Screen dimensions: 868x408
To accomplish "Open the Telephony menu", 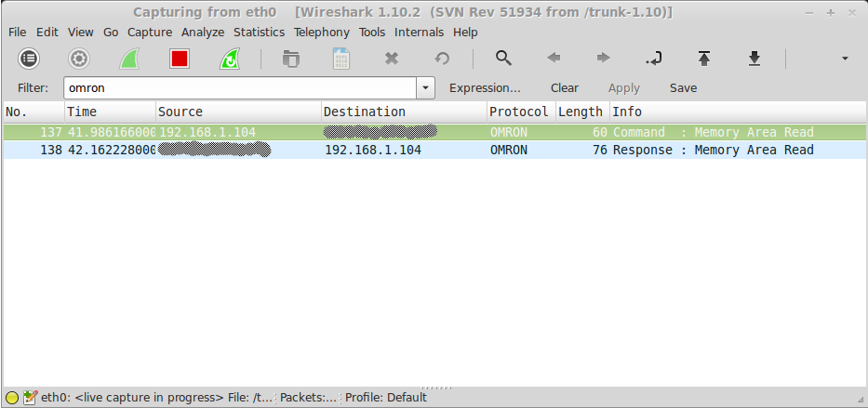I will point(322,33).
